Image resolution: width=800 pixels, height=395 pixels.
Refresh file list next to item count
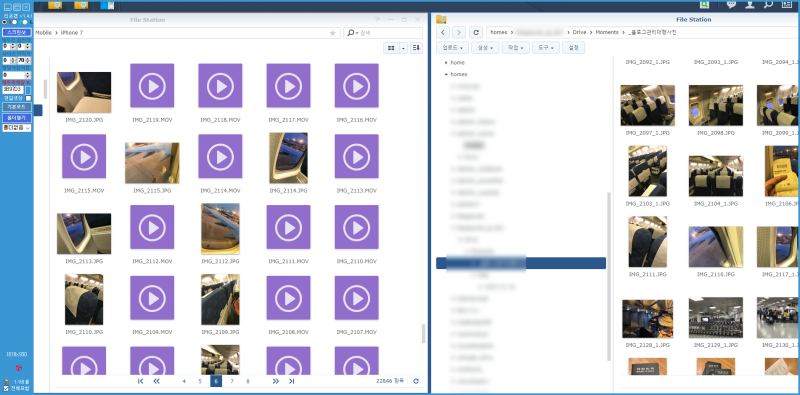pos(416,381)
